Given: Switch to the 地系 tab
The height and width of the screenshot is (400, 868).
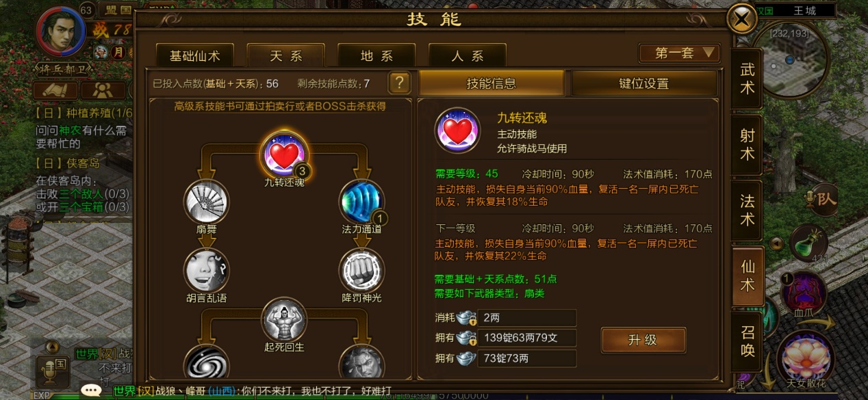Looking at the screenshot, I should 376,56.
